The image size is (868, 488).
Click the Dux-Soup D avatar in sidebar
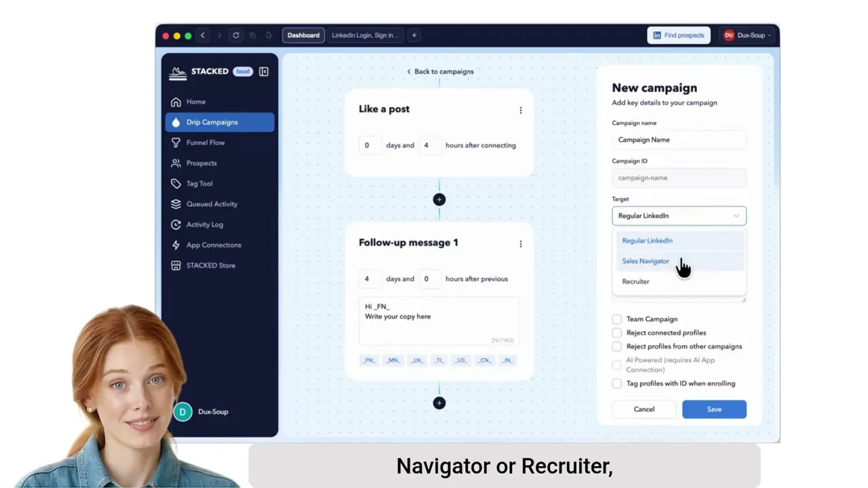[x=182, y=411]
